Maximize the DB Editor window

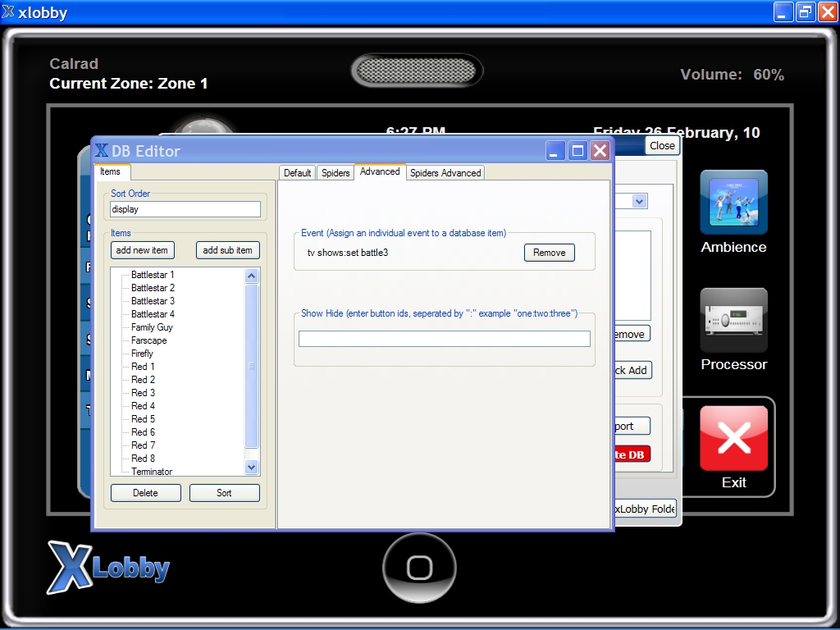point(577,151)
